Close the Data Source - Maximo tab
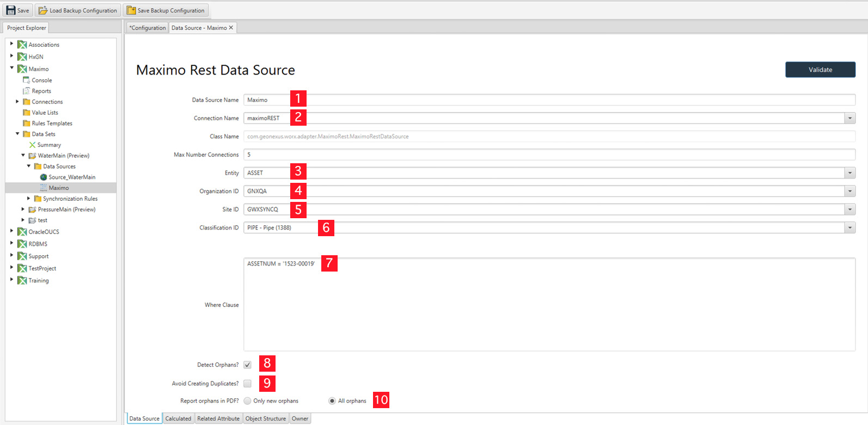Screen dimensions: 868x425 [231, 28]
